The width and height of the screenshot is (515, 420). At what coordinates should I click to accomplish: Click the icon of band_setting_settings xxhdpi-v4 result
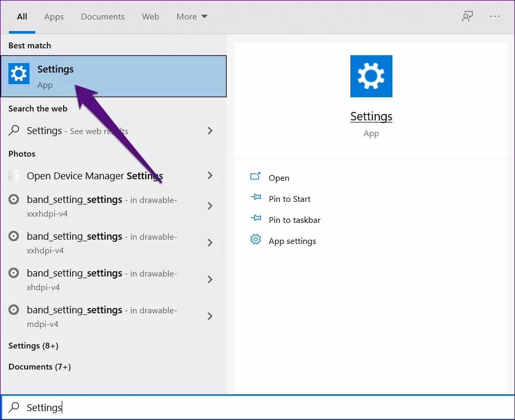(x=14, y=236)
